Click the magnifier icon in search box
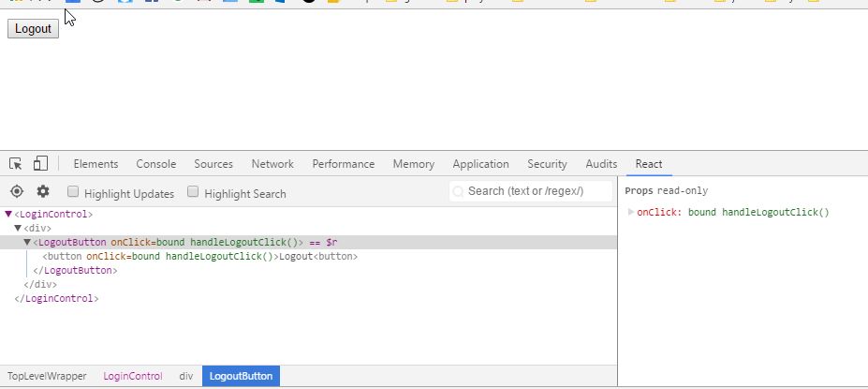The image size is (868, 389). tap(458, 192)
